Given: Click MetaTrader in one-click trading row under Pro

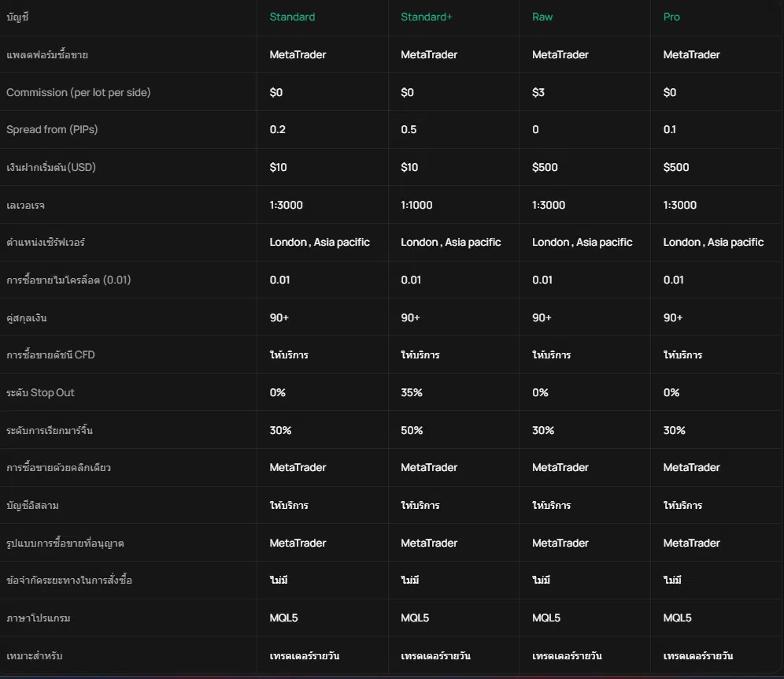Looking at the screenshot, I should pos(691,467).
